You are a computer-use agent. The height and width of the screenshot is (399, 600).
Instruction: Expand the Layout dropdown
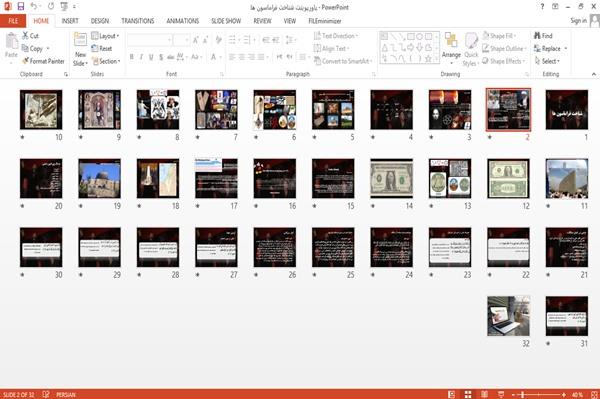(x=105, y=36)
